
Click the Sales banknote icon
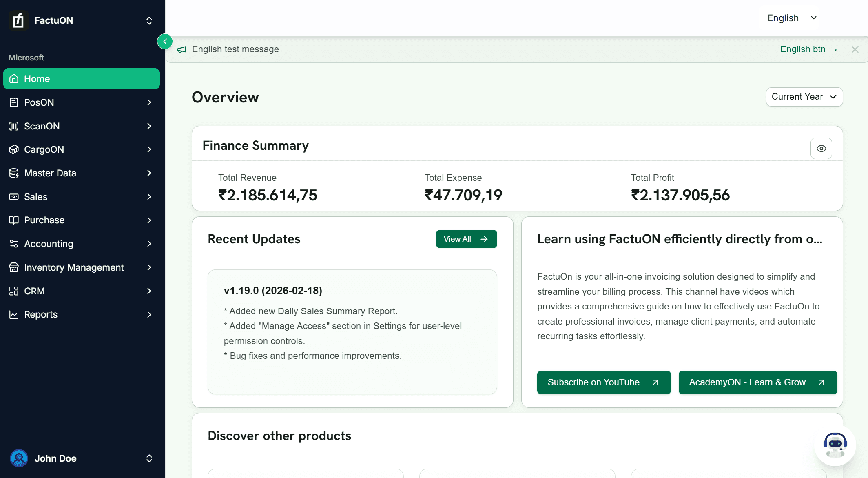pos(14,197)
